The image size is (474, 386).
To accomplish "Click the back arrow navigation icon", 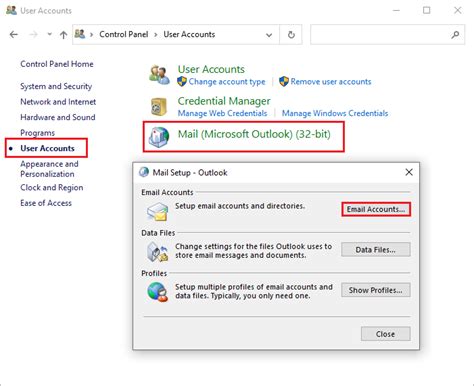I will click(14, 34).
